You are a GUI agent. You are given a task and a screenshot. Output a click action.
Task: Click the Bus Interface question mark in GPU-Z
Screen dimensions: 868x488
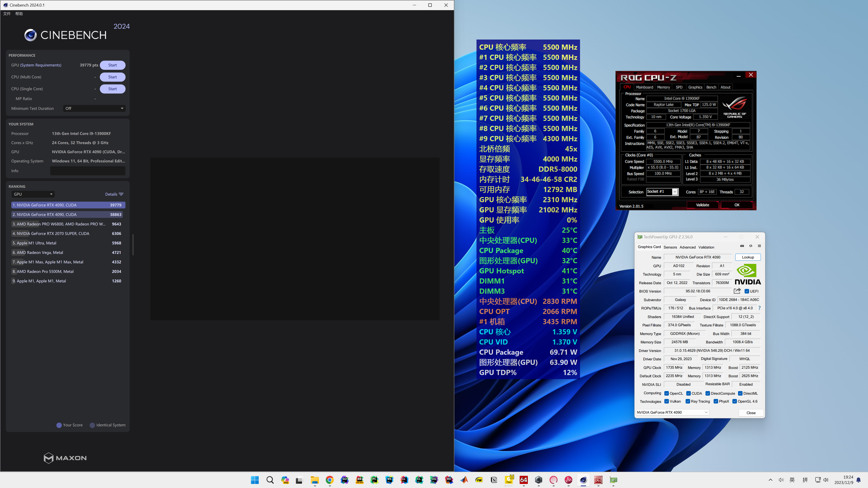pos(759,308)
